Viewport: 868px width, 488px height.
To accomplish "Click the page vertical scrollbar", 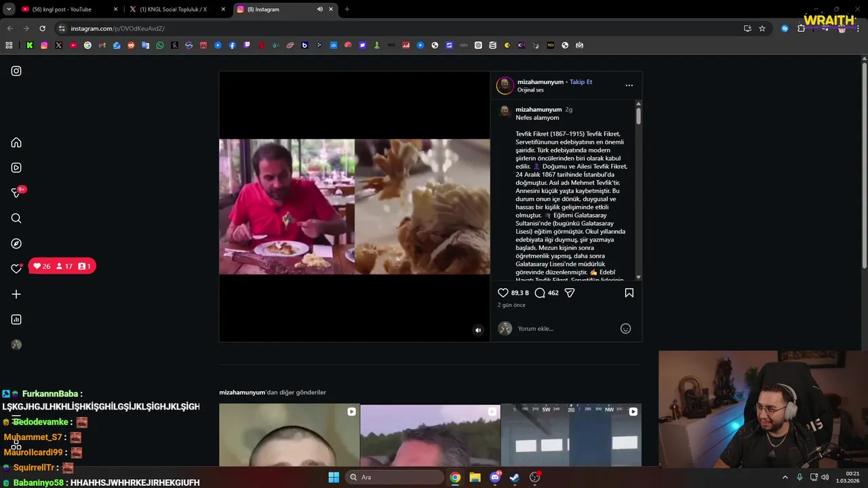I will coord(865,165).
